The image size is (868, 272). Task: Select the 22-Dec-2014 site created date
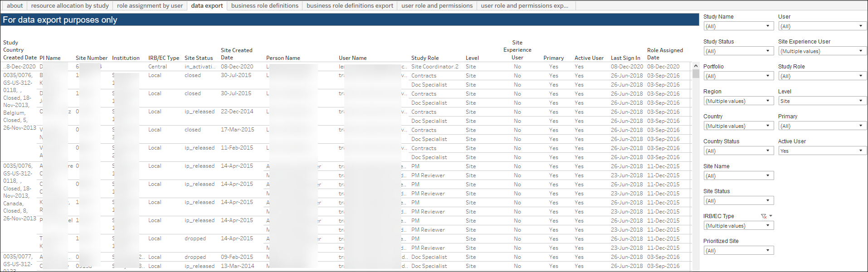pos(236,112)
